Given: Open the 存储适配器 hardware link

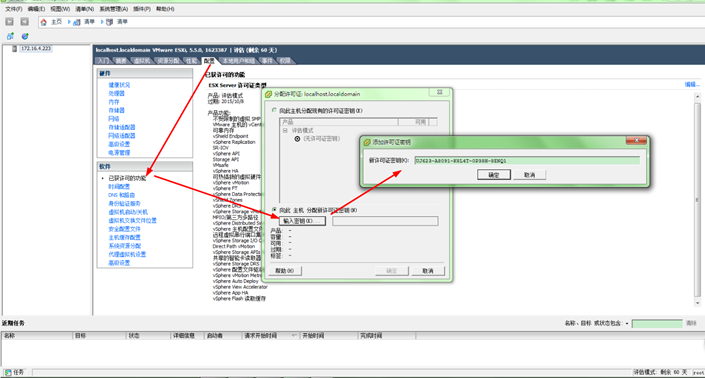Looking at the screenshot, I should pos(121,128).
